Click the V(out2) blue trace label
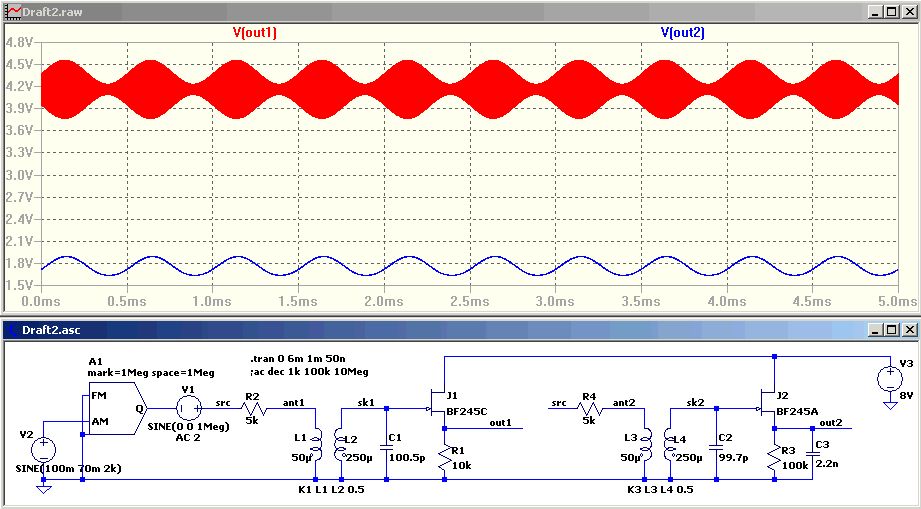Screen dimensions: 921x509 point(683,33)
